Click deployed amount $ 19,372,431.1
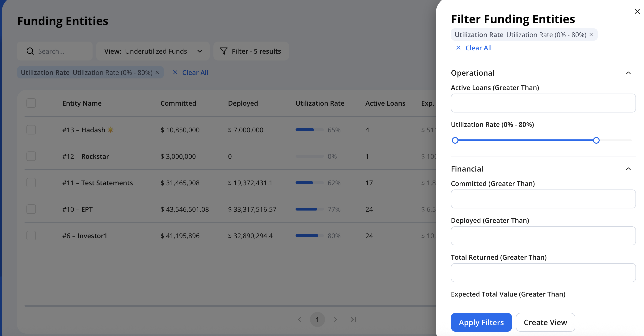Viewport: 644px width, 336px height. [250, 183]
